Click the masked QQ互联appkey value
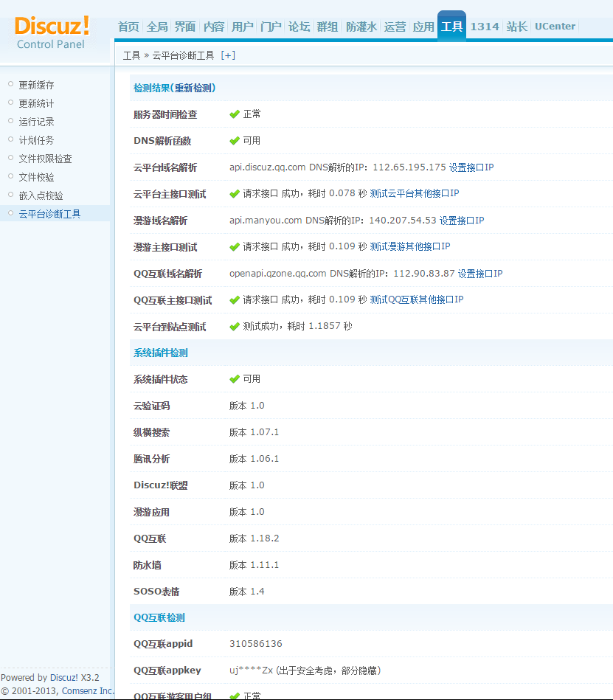Viewport: 613px width, 700px height. [x=251, y=670]
